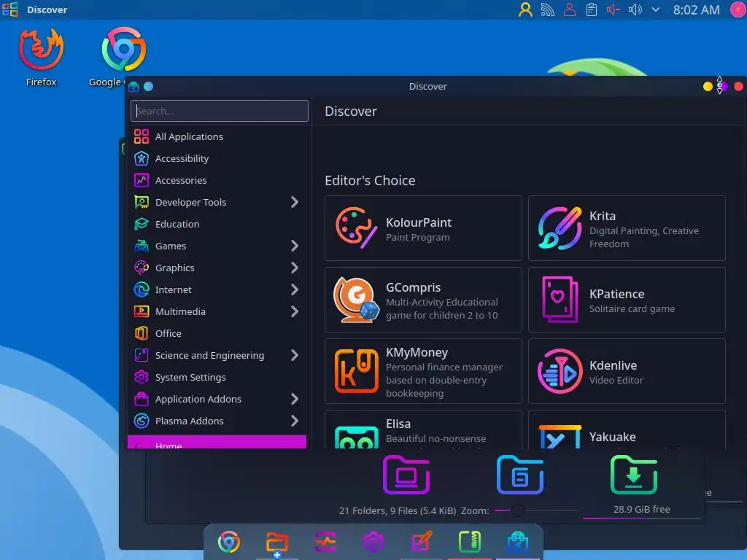The width and height of the screenshot is (747, 560).
Task: Click the Discover store dock icon
Action: [x=518, y=542]
